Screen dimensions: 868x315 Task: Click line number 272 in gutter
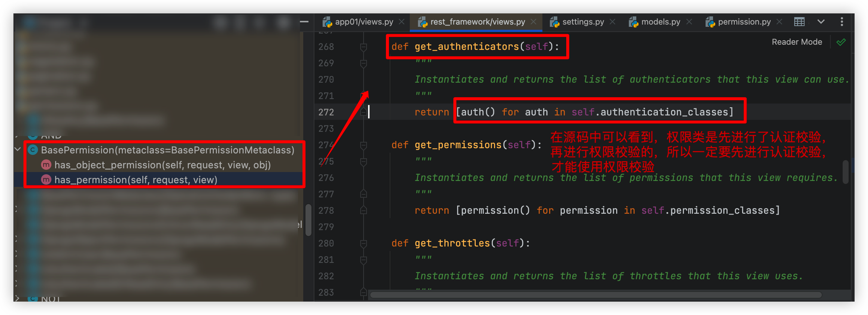(x=326, y=112)
